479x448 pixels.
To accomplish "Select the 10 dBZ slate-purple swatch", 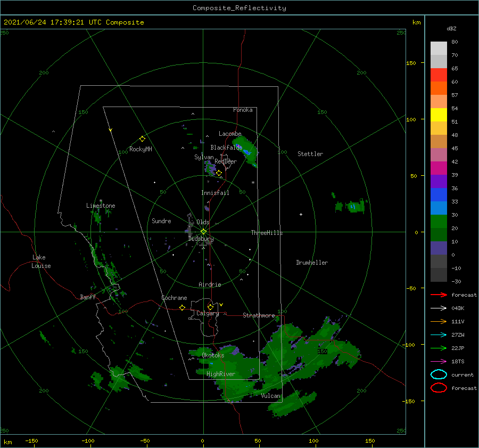I will coord(439,248).
